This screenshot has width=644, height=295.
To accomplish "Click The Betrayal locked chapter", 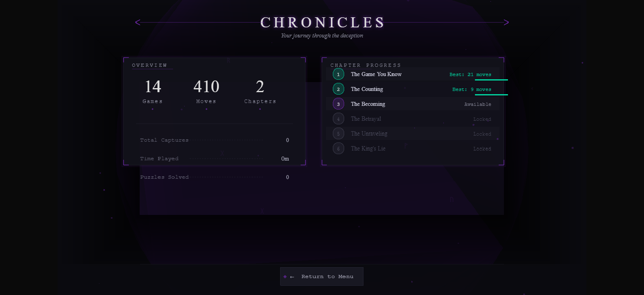I will point(413,119).
